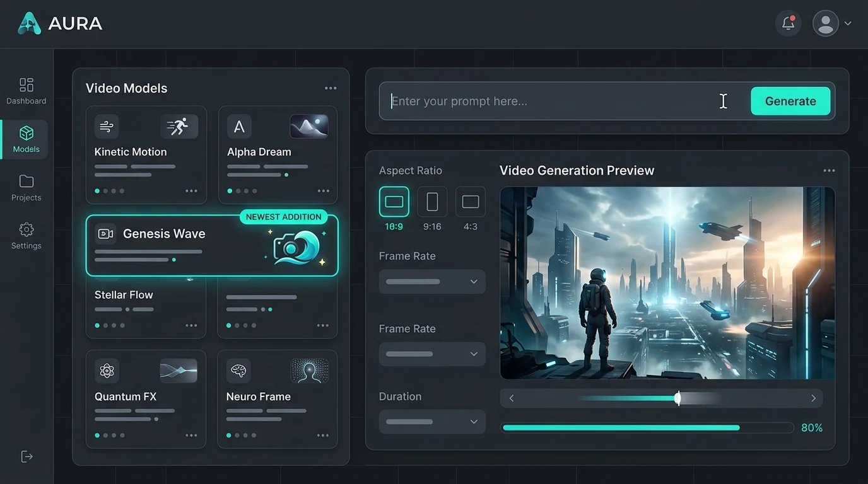Open the Video Models panel options menu
The image size is (868, 484).
pyautogui.click(x=331, y=88)
